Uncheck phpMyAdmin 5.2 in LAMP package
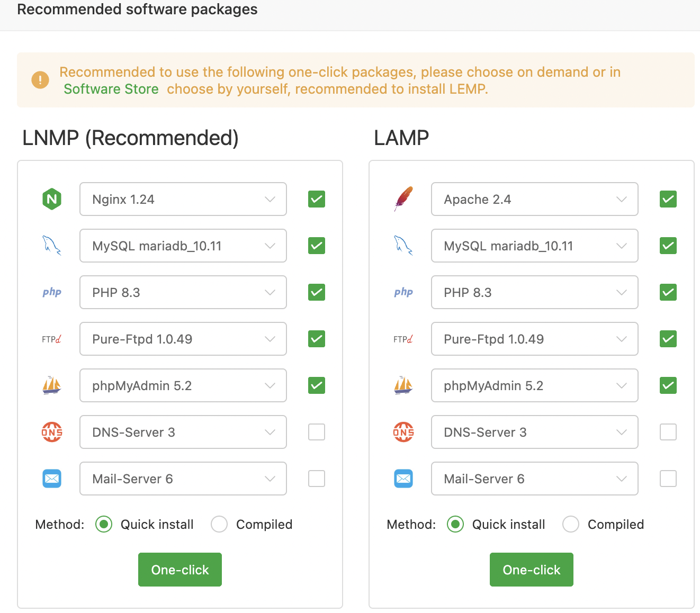This screenshot has height=613, width=700. (x=668, y=385)
